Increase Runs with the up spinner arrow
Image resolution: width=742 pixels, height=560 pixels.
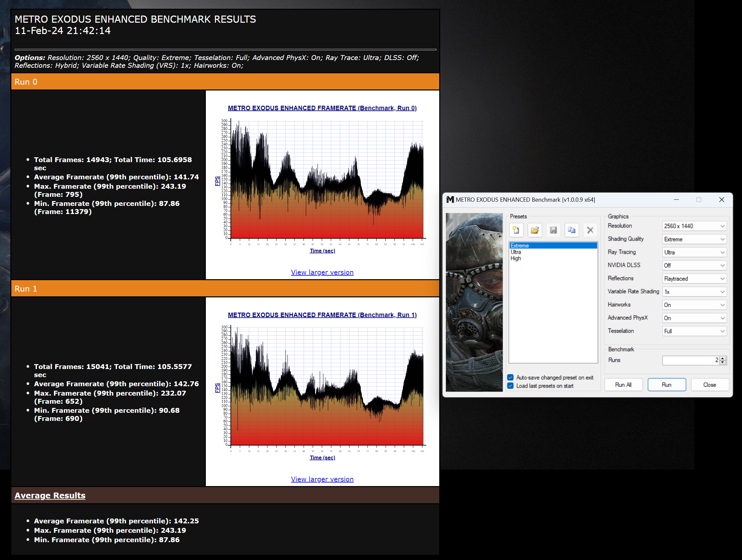click(723, 358)
